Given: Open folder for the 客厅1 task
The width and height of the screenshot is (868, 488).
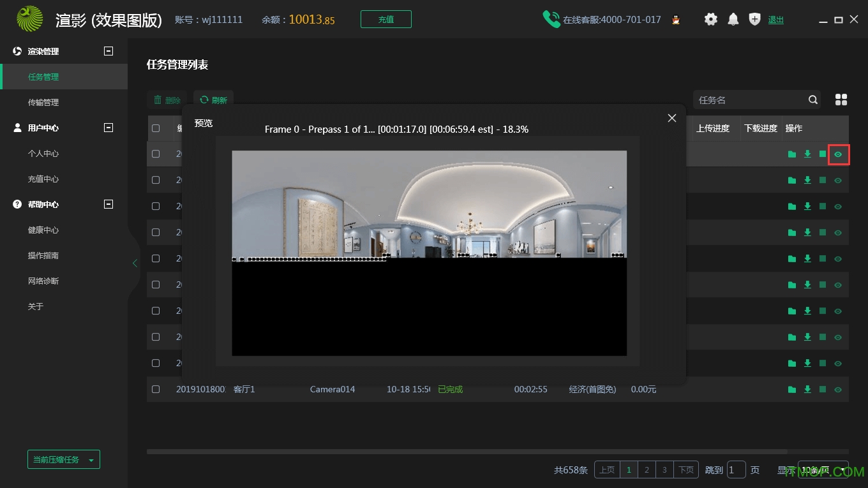Looking at the screenshot, I should point(792,389).
